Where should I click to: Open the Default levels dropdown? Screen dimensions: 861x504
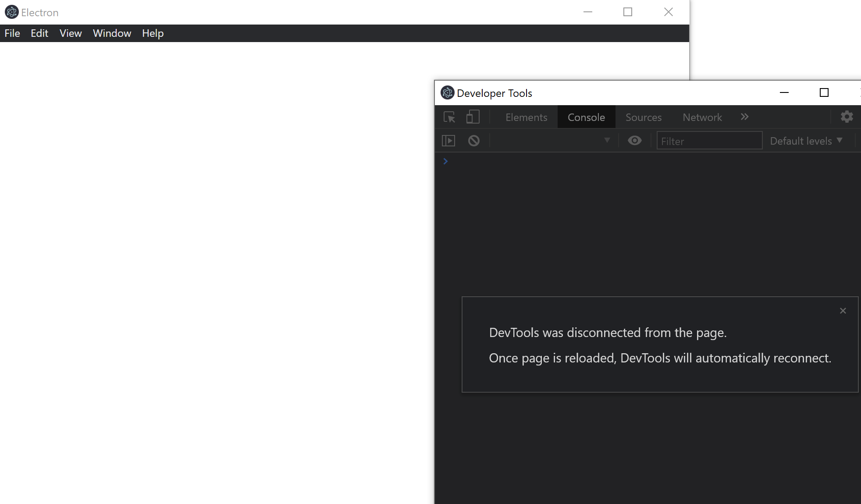[806, 141]
